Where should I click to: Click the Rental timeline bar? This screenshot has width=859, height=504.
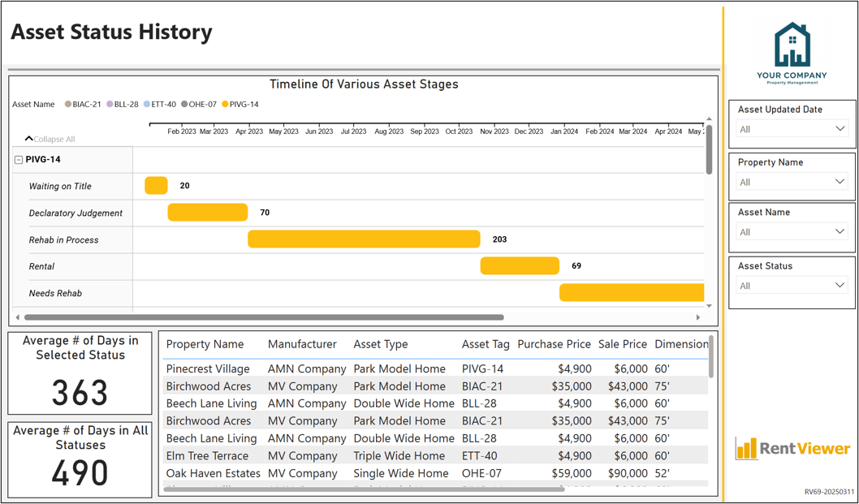[x=520, y=265]
